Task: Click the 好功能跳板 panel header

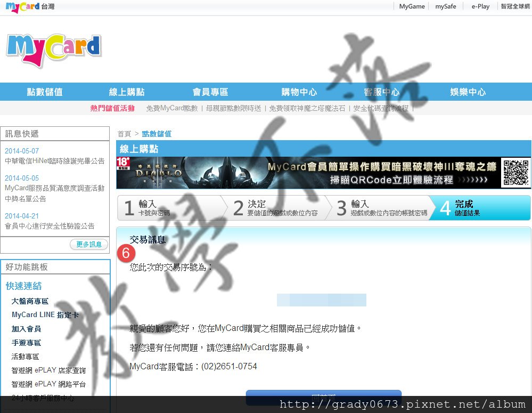Action: point(55,267)
